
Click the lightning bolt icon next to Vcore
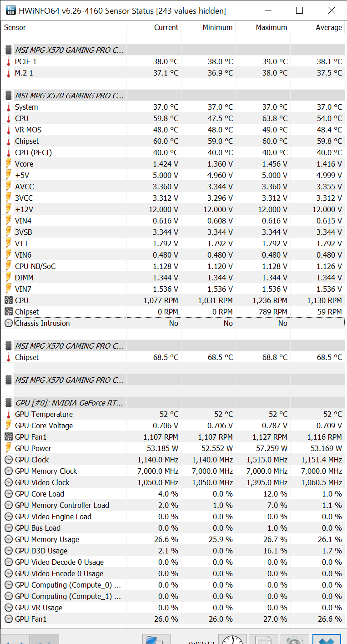click(x=8, y=164)
